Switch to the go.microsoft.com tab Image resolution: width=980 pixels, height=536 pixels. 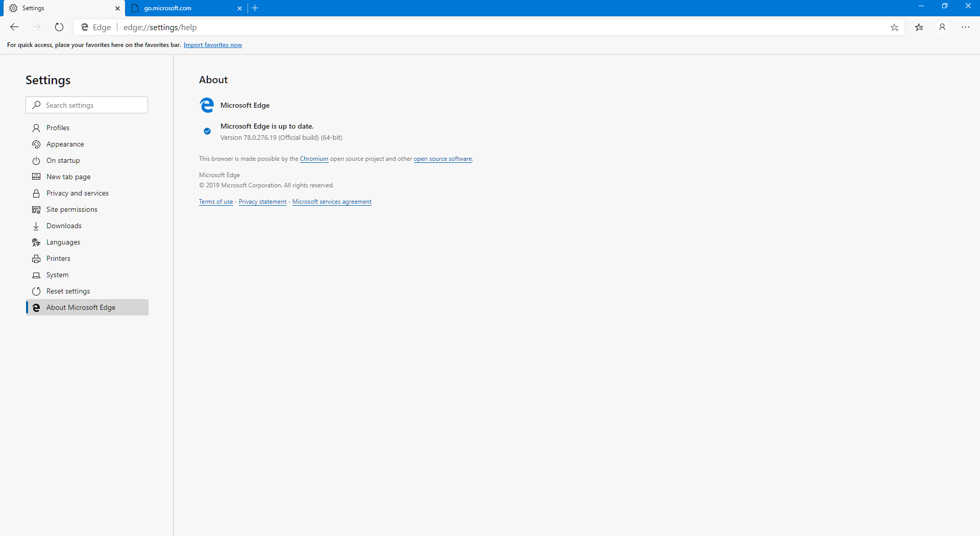point(186,8)
